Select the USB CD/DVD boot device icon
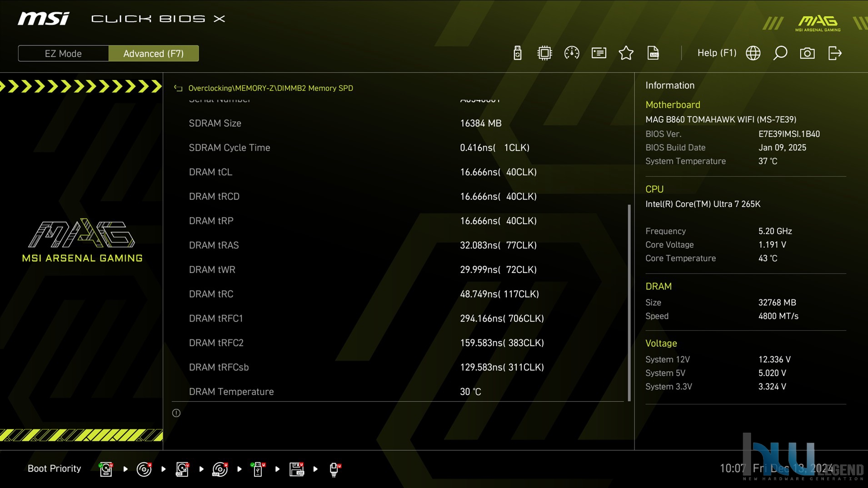 pos(220,469)
